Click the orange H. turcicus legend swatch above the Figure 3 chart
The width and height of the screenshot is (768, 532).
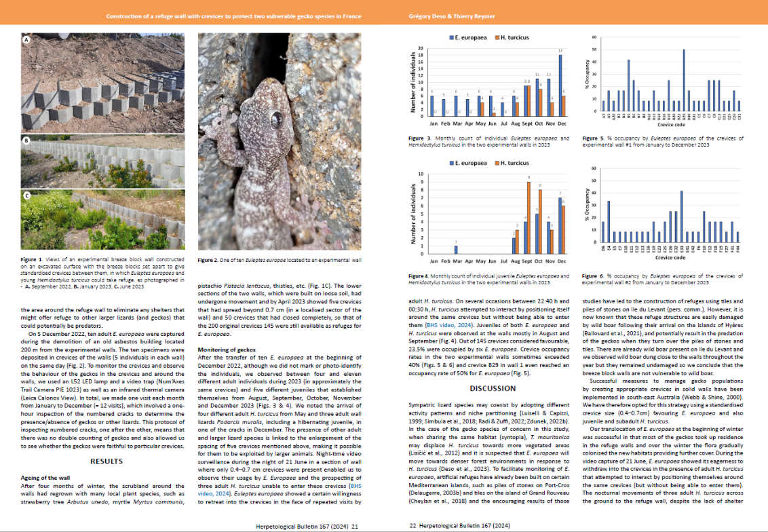(497, 37)
